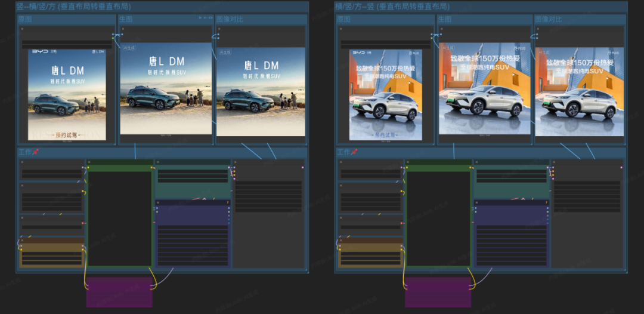Click the left workflow's 生图 group title

tap(126, 19)
